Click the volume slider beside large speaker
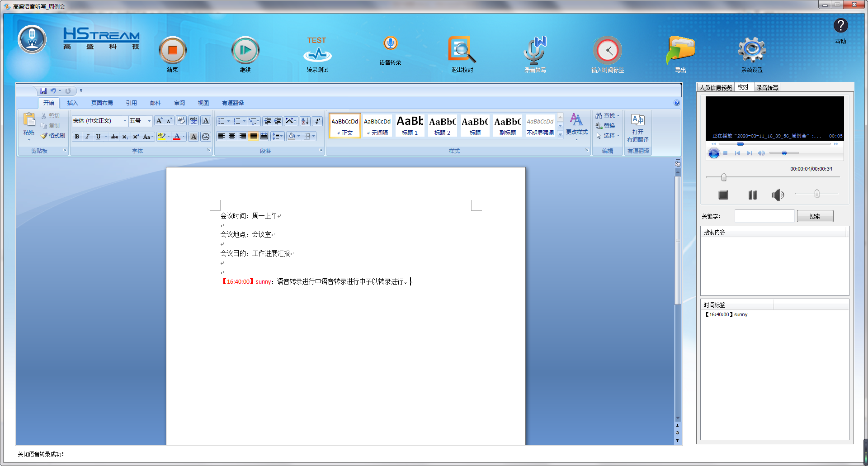This screenshot has height=466, width=868. point(816,194)
